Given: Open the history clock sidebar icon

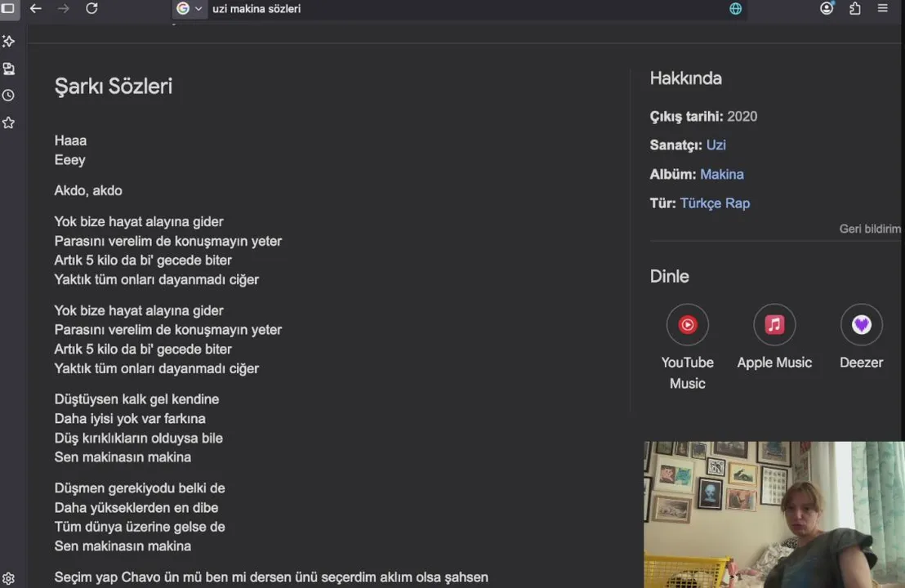Looking at the screenshot, I should pos(9,96).
